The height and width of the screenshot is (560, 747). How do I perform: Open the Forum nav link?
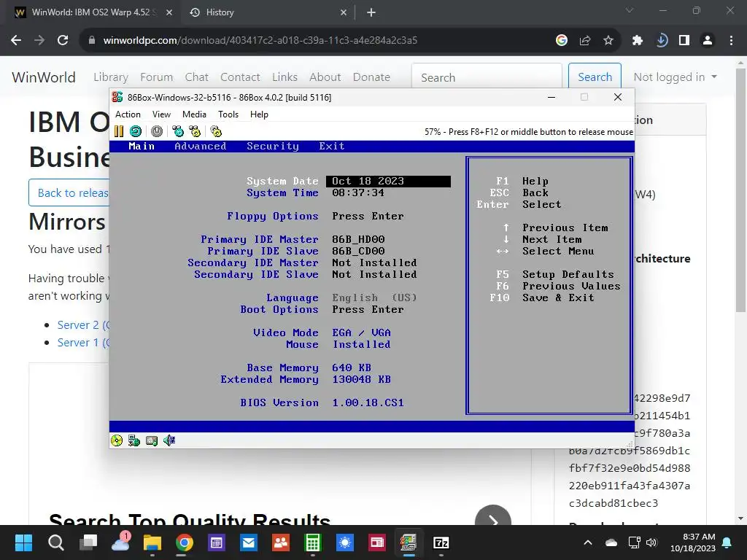tap(156, 77)
